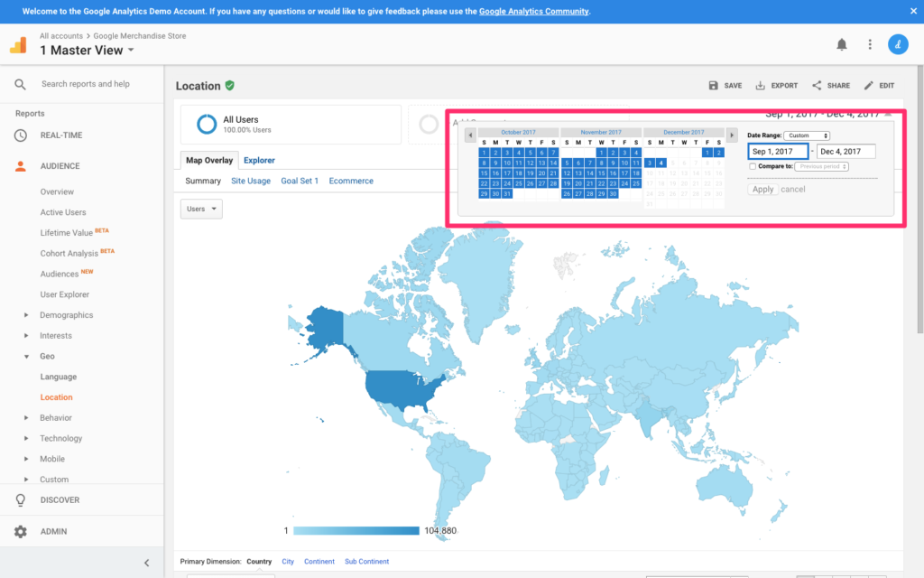Open the Date Range Custom dropdown
This screenshot has width=924, height=578.
click(808, 135)
